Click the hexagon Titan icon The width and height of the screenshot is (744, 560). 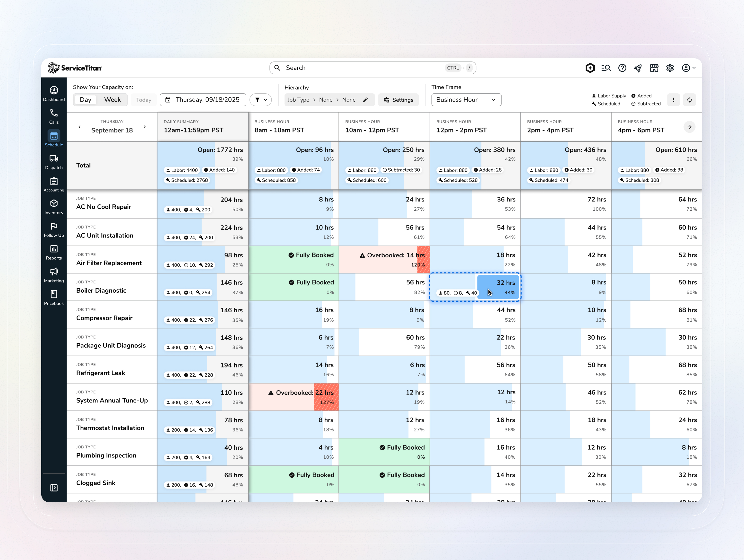pyautogui.click(x=590, y=68)
